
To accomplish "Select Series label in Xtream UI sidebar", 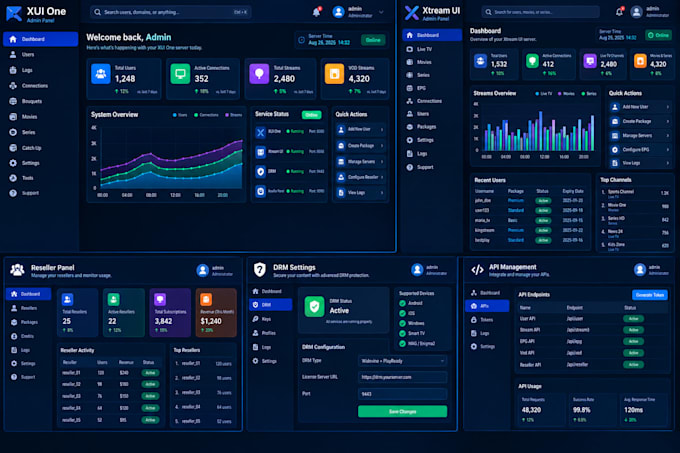I will 423,75.
